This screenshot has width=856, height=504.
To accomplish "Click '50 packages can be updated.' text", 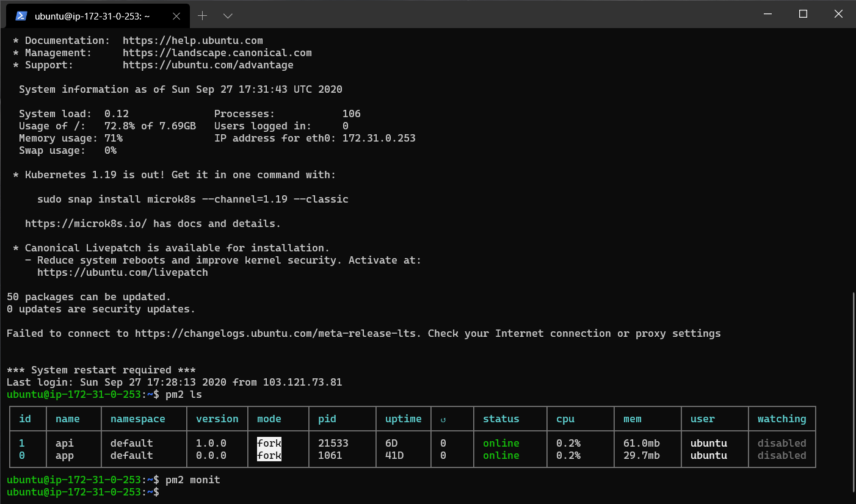I will (x=89, y=297).
